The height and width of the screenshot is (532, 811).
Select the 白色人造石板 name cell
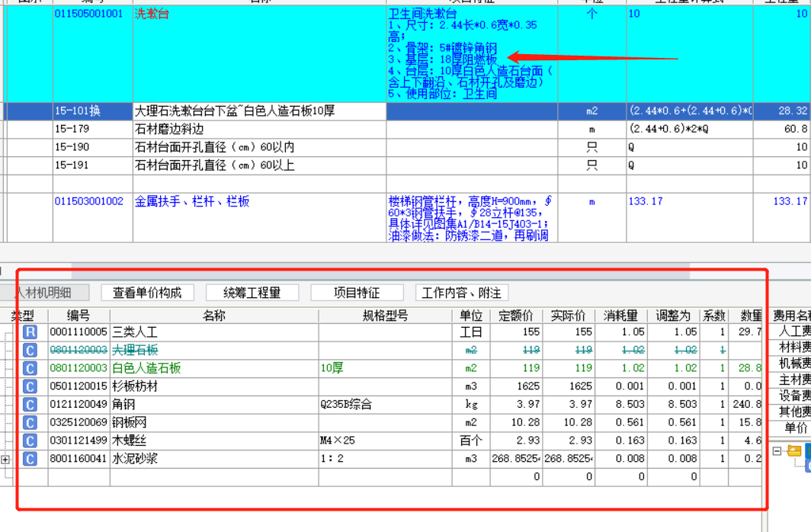[214, 368]
